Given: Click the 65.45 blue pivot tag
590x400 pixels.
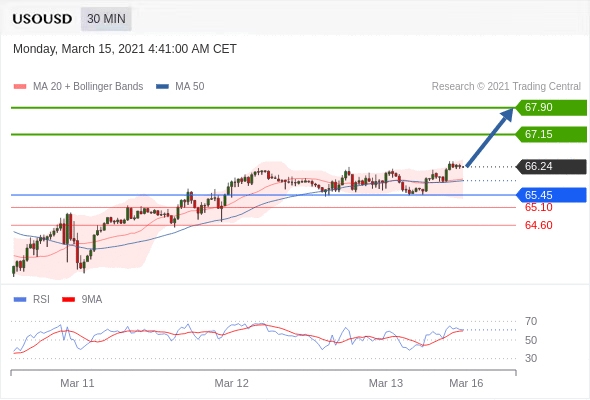Looking at the screenshot, I should pos(550,195).
